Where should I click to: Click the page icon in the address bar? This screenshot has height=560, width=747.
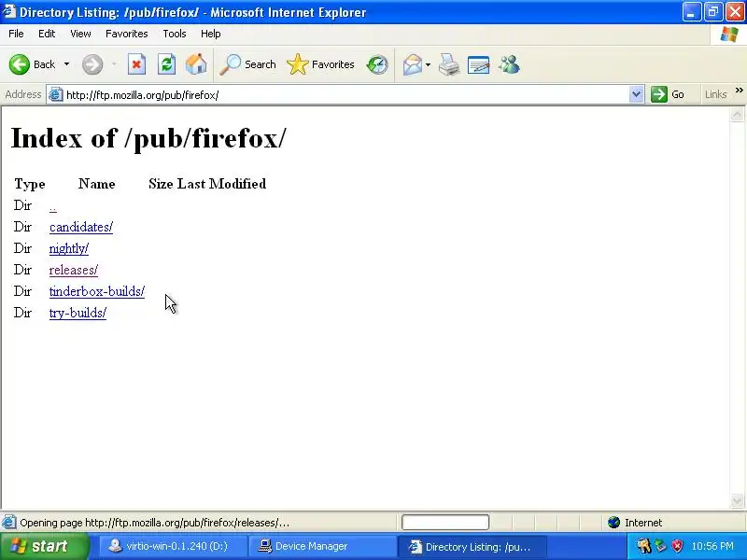click(x=56, y=95)
